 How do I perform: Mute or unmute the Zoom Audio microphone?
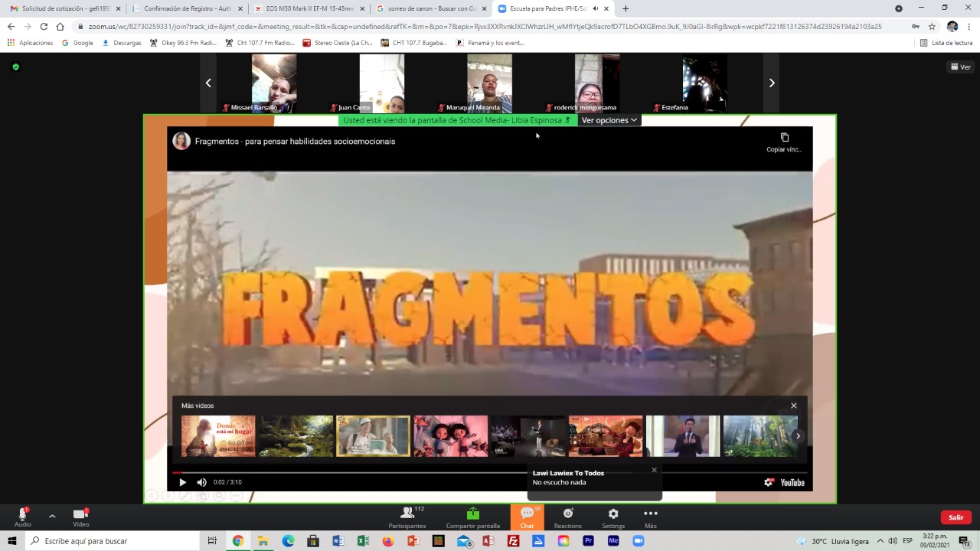click(23, 517)
